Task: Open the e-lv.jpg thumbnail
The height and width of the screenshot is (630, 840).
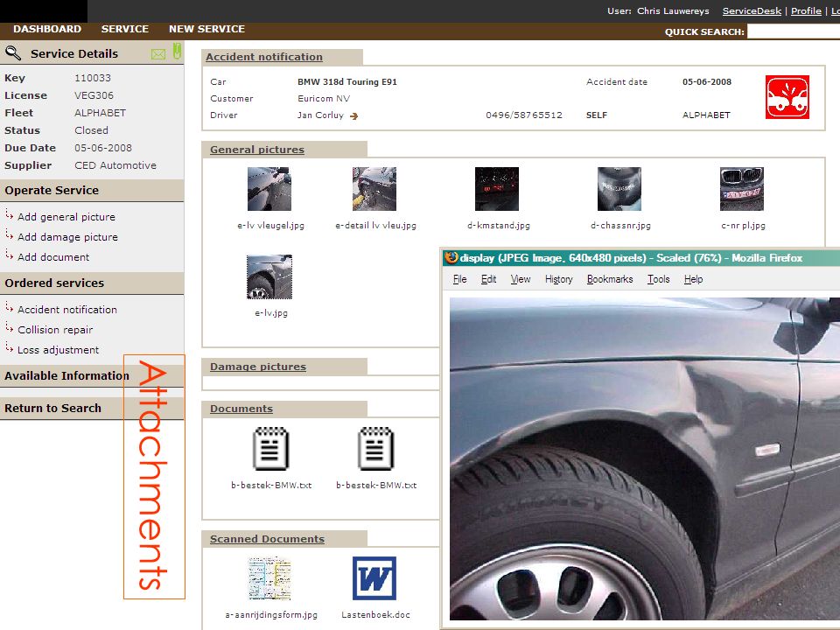Action: click(x=269, y=276)
